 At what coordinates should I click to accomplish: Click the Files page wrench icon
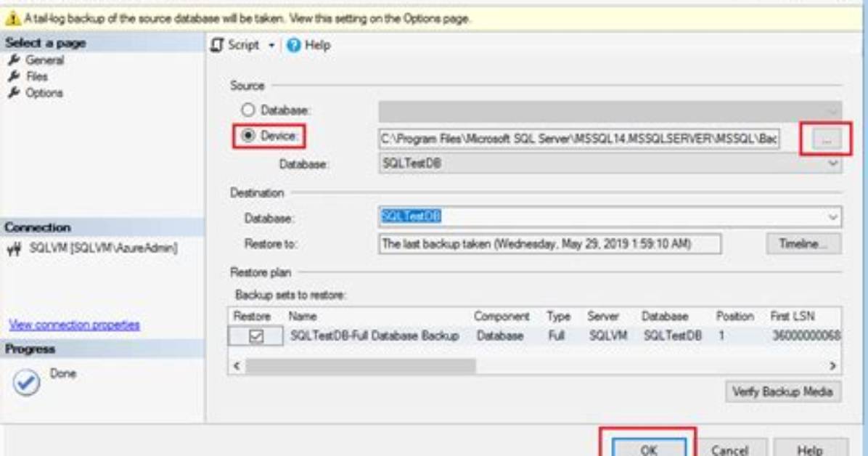click(x=14, y=76)
